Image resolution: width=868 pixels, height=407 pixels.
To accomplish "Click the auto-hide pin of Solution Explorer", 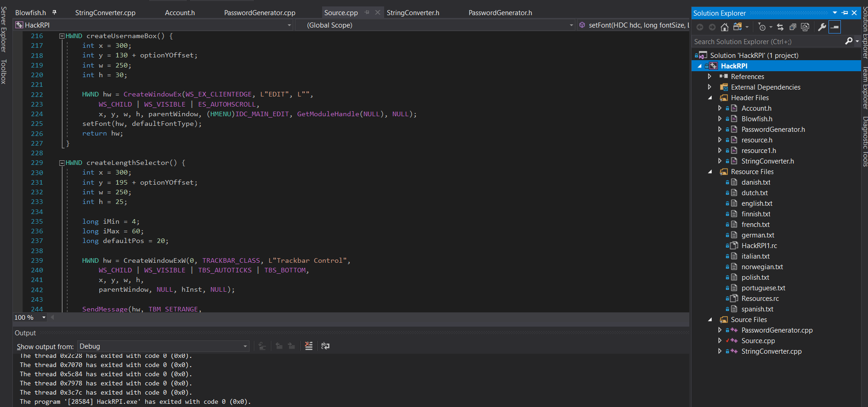I will (x=845, y=13).
